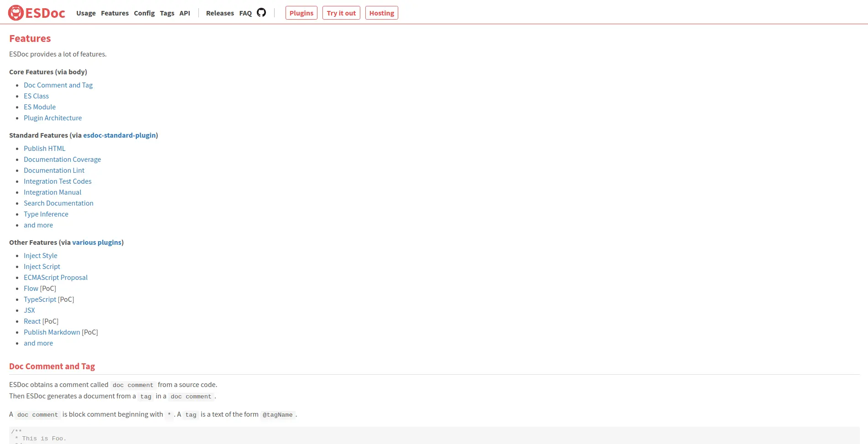Click 'and more' under Other Features
The width and height of the screenshot is (868, 444).
[38, 343]
